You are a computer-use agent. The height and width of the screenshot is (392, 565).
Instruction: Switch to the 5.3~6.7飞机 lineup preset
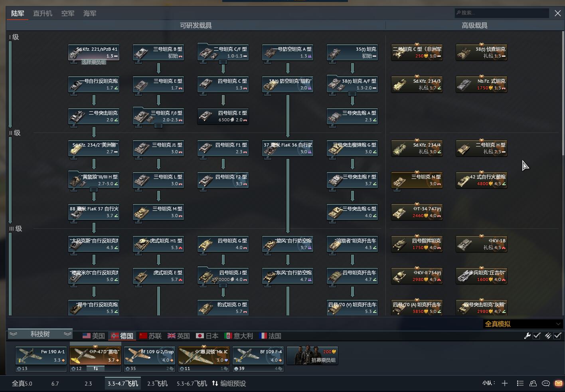[x=192, y=384]
